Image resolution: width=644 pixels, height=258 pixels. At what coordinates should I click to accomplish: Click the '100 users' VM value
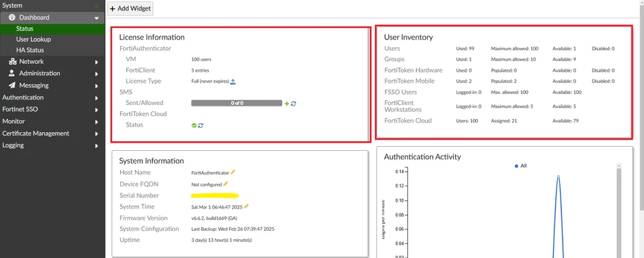coord(201,60)
